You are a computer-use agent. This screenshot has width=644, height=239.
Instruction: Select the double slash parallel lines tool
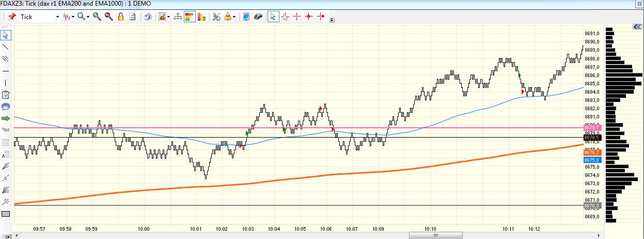pos(6,201)
